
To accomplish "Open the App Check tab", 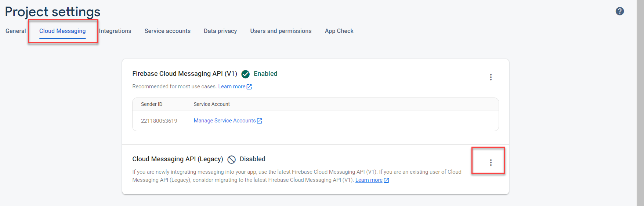I will coord(339,31).
